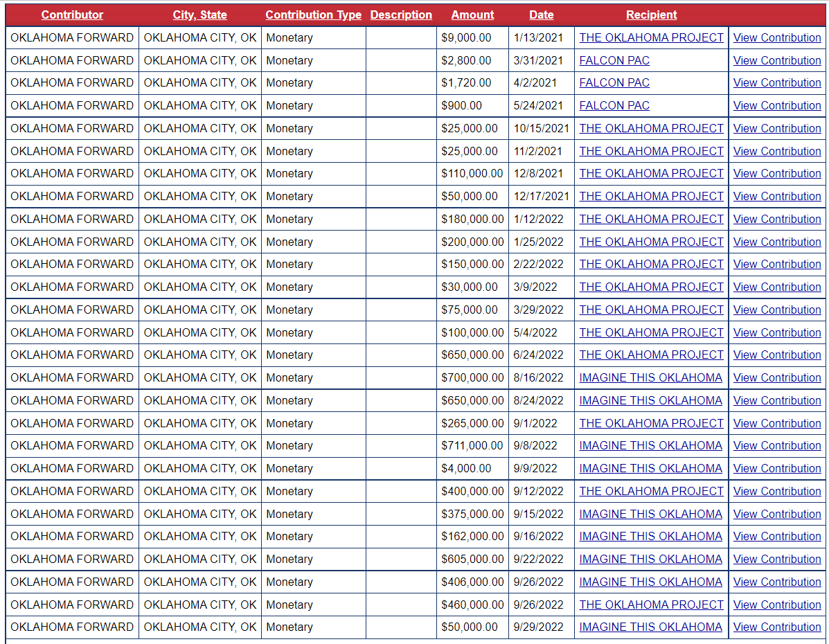View Contribution for the $400,000.00 row
The height and width of the screenshot is (644, 829).
pos(777,491)
